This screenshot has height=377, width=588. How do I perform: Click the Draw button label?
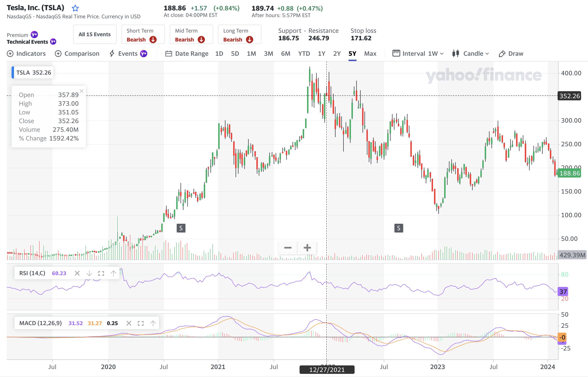coord(516,54)
